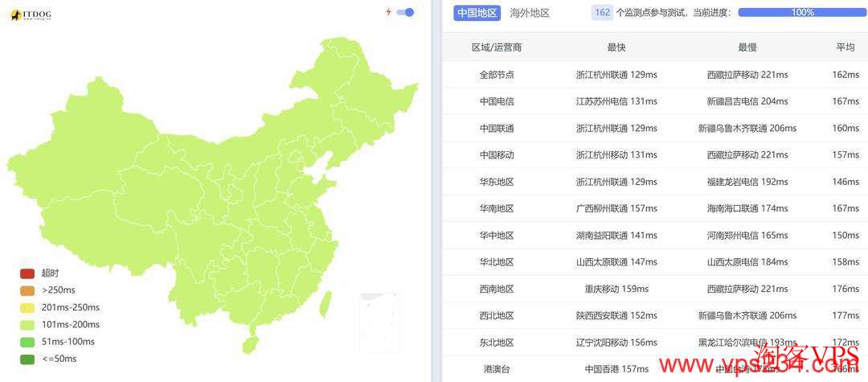Select the 华东地区 row

(x=497, y=182)
